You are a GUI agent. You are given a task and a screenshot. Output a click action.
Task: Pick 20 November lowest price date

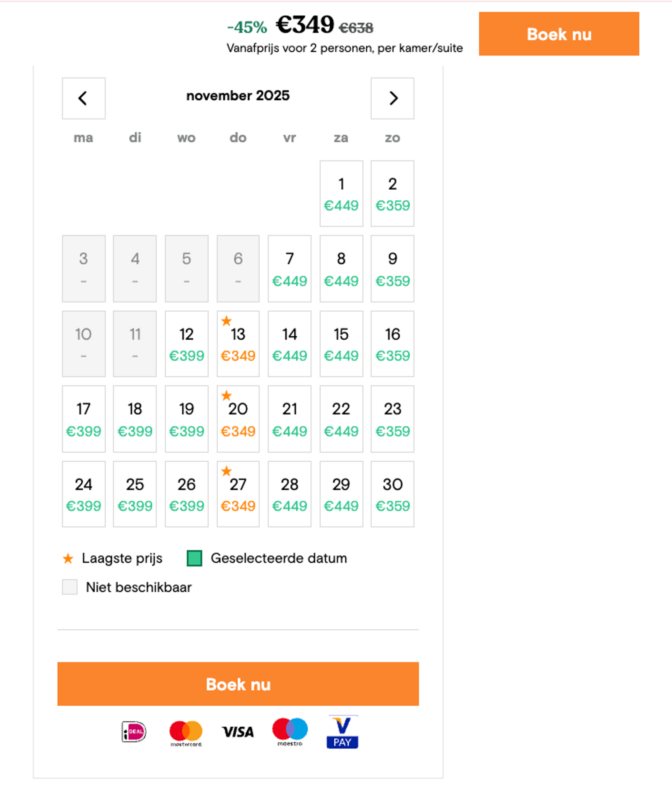[238, 419]
